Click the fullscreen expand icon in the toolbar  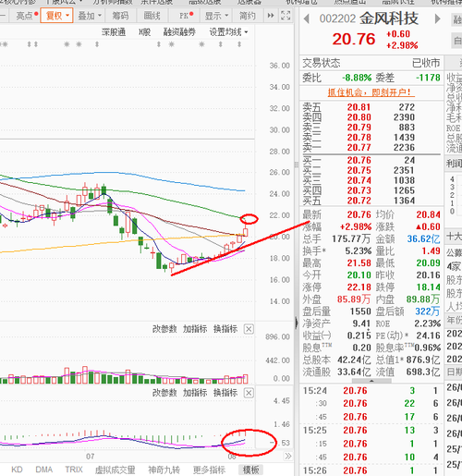click(286, 16)
